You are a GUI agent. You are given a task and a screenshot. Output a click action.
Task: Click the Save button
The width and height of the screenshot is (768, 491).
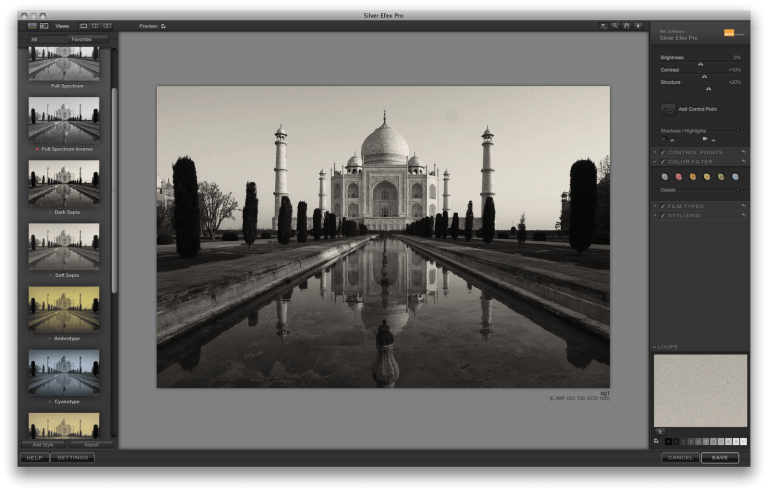720,458
